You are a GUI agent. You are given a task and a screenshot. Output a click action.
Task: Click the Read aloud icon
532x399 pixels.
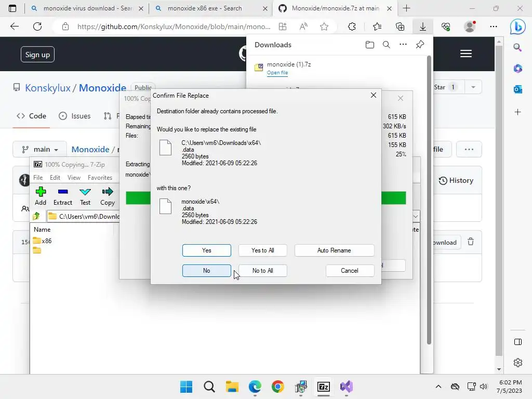click(303, 26)
